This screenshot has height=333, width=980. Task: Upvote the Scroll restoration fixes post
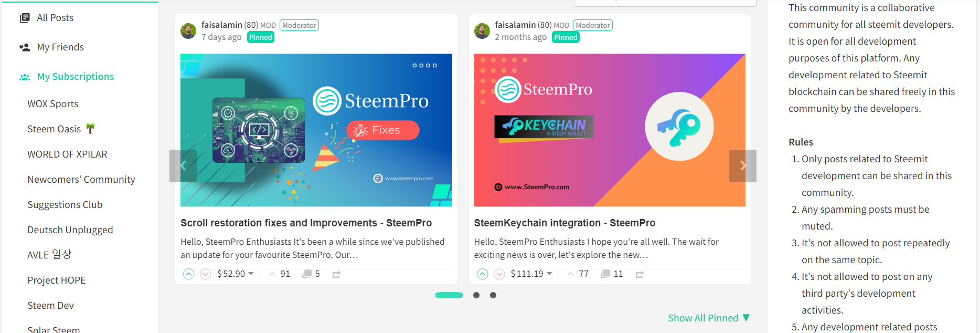(x=189, y=274)
